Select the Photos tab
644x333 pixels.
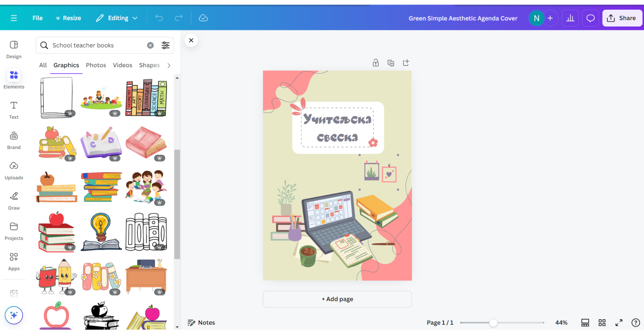(x=96, y=65)
